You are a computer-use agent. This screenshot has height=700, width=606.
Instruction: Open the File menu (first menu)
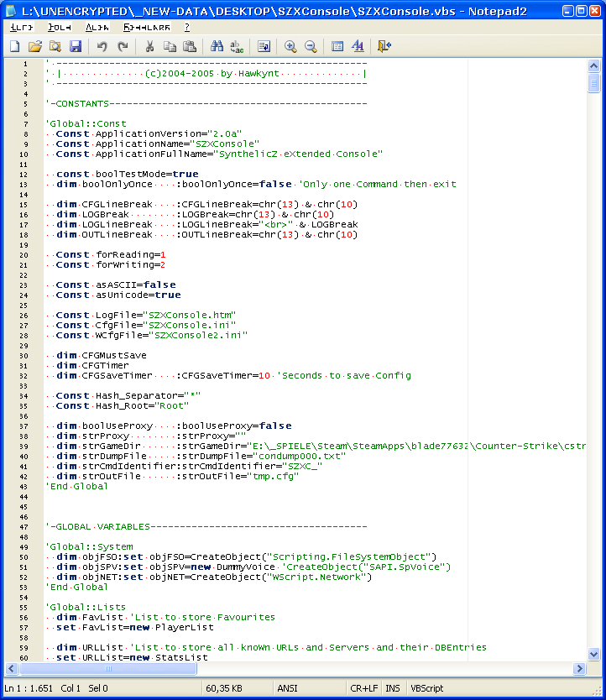click(x=22, y=28)
